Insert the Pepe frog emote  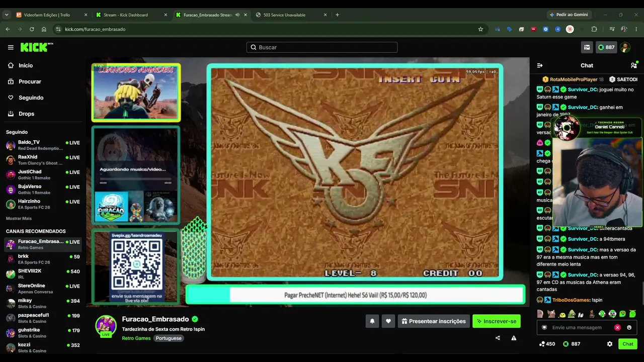pyautogui.click(x=572, y=314)
